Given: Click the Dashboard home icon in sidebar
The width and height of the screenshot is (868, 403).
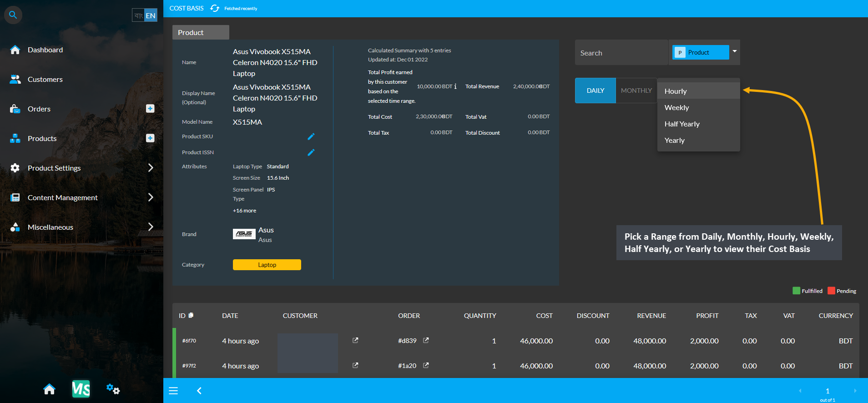Looking at the screenshot, I should tap(15, 50).
